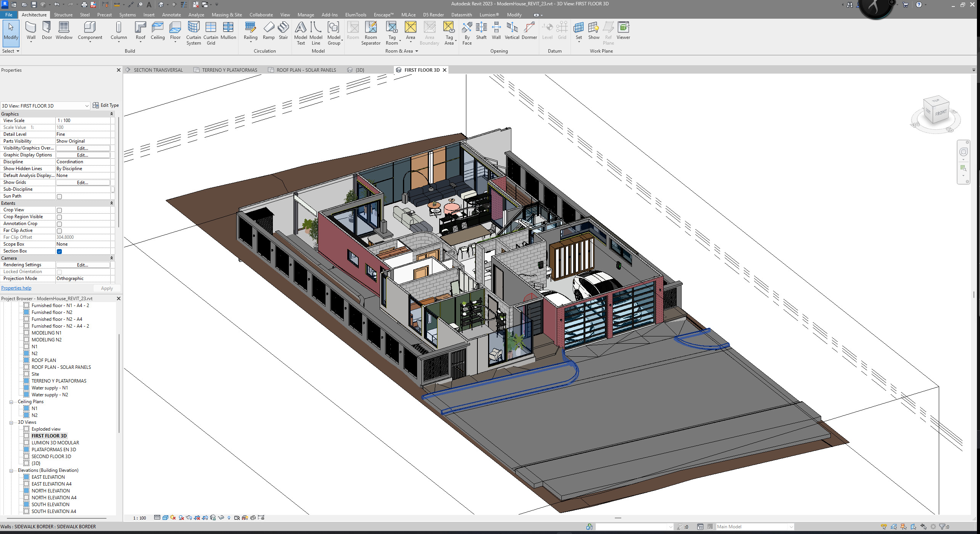The height and width of the screenshot is (534, 980).
Task: Click the Edit Type button
Action: [106, 105]
